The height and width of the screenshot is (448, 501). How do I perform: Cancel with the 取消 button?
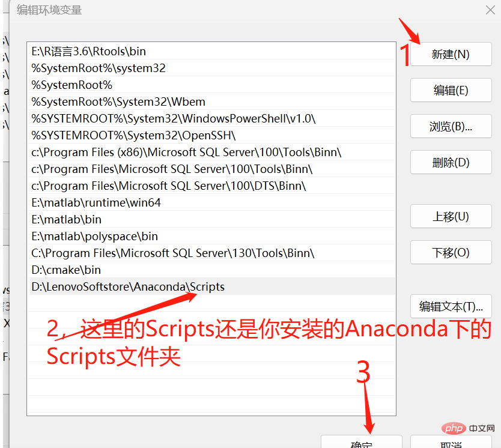[x=451, y=442]
